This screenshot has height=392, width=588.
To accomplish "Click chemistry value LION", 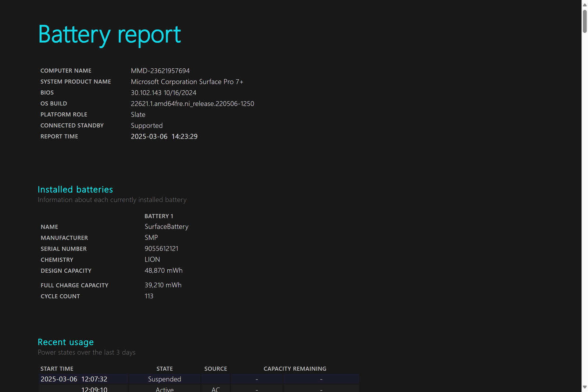I will (x=152, y=259).
